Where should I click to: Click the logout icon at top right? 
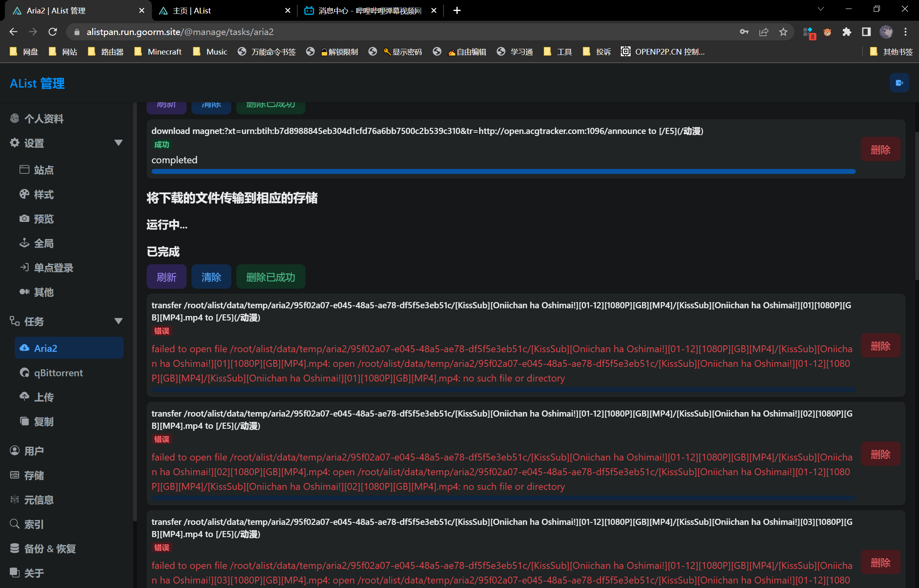(899, 83)
